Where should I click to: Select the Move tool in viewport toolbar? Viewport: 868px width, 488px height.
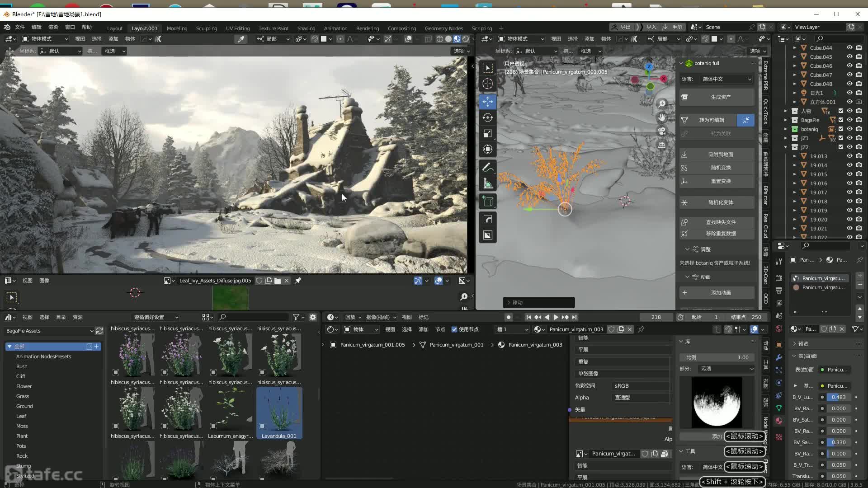tap(487, 101)
